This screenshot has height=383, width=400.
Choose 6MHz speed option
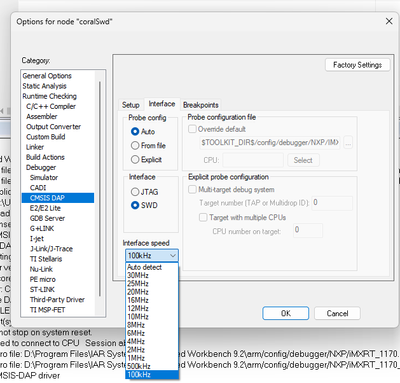click(152, 333)
